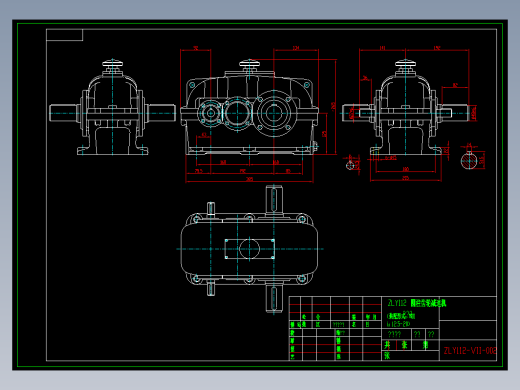520x390 pixels.
Task: Select the left side view of the gearbox
Action: coord(113,107)
